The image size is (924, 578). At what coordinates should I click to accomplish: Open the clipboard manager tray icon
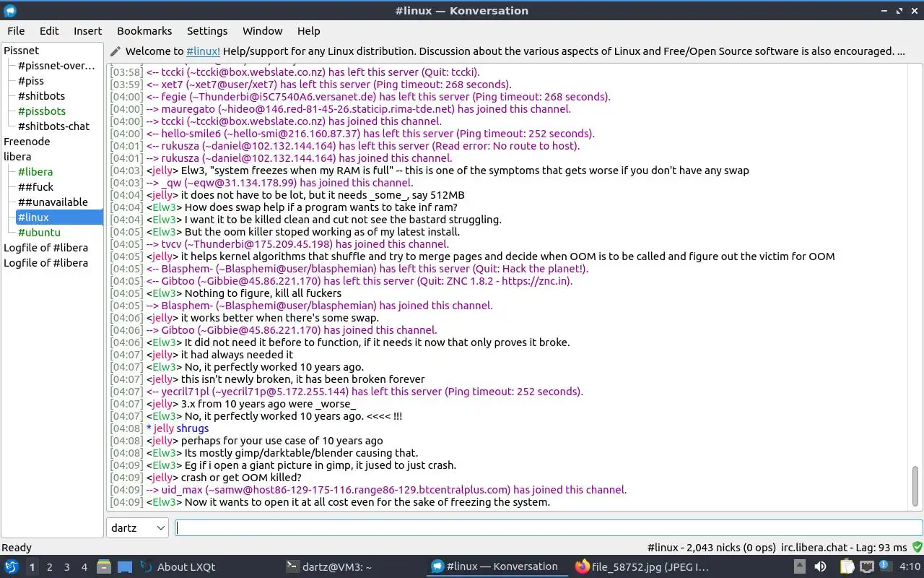pos(847,566)
